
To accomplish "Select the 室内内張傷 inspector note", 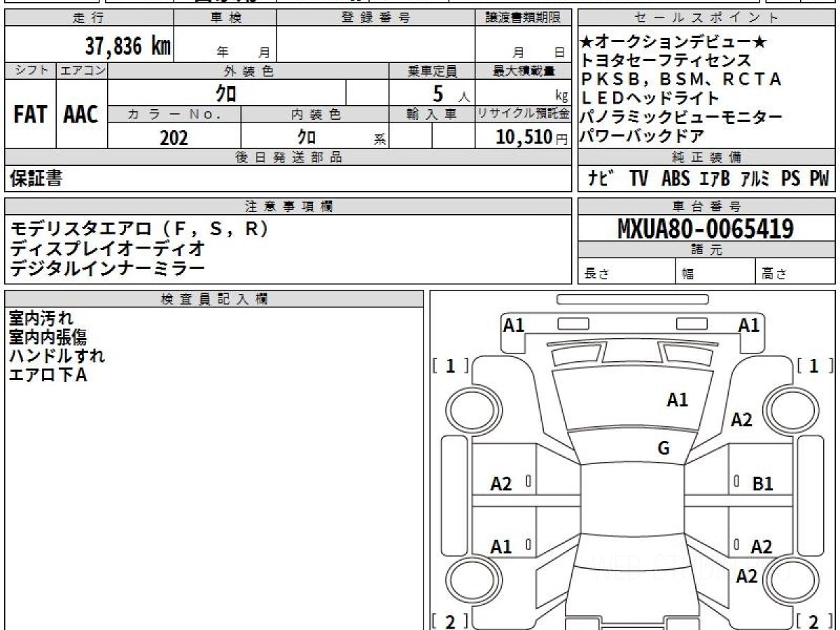I will coord(48,337).
